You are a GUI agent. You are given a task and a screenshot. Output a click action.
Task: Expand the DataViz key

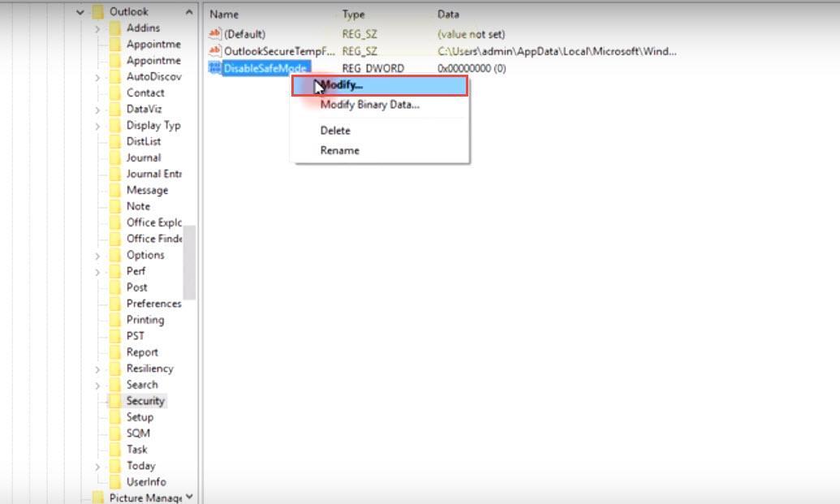[x=97, y=110]
